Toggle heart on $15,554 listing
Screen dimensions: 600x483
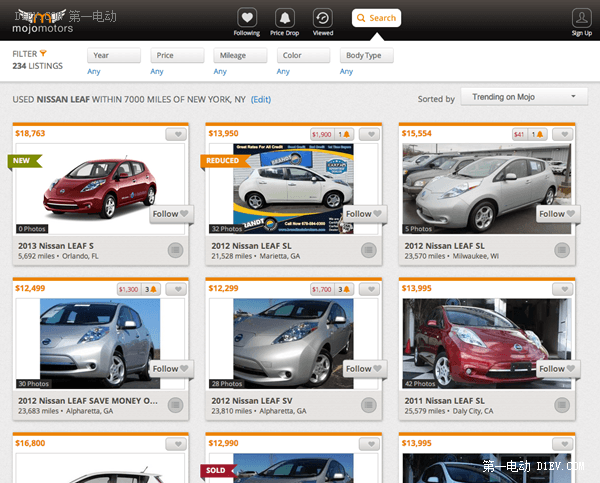(x=562, y=134)
